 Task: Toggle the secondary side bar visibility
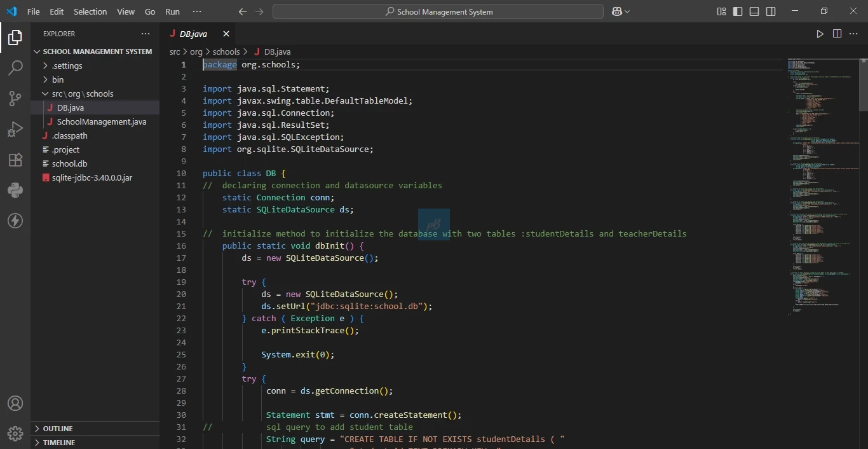coord(771,11)
